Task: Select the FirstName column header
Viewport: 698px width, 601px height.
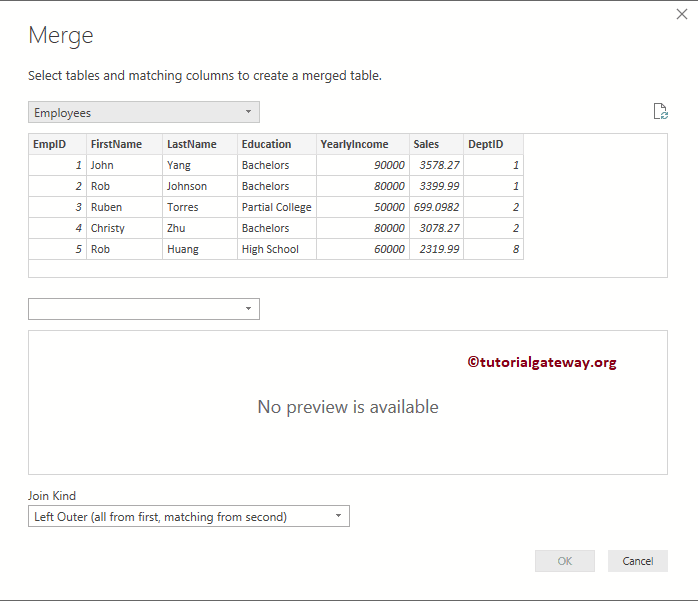Action: 124,144
